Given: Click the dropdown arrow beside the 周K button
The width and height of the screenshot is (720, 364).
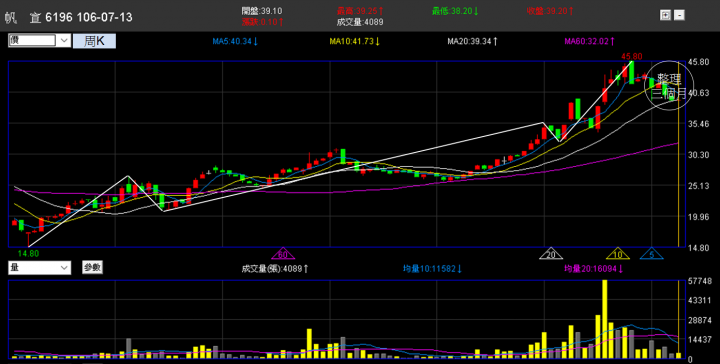Looking at the screenshot, I should [64, 40].
